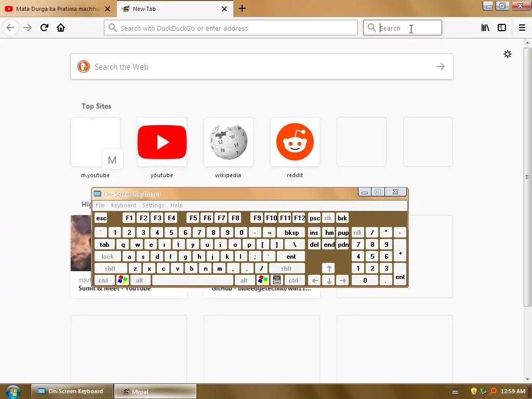This screenshot has height=399, width=532.
Task: Close the New Tab tab
Action: pyautogui.click(x=224, y=9)
